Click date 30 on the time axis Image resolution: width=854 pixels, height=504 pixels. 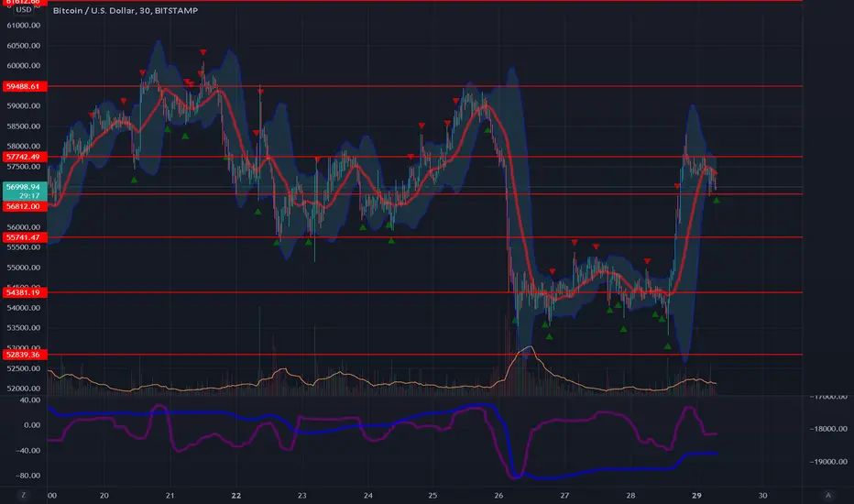point(762,495)
